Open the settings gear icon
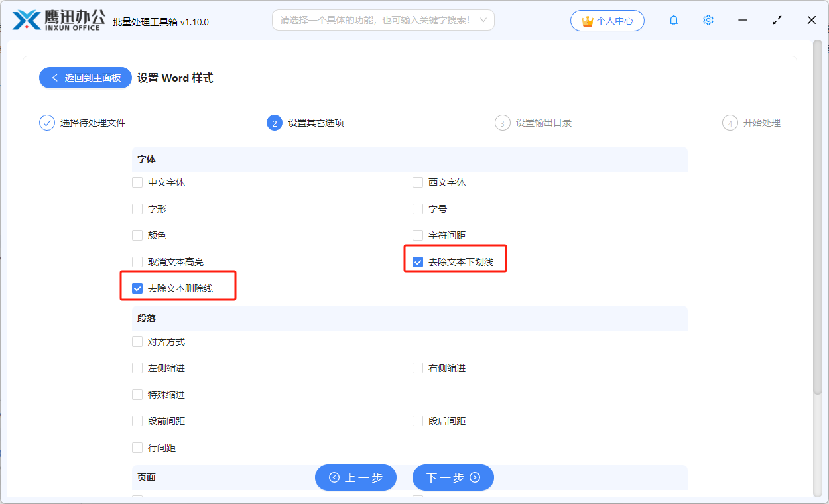 coord(708,20)
